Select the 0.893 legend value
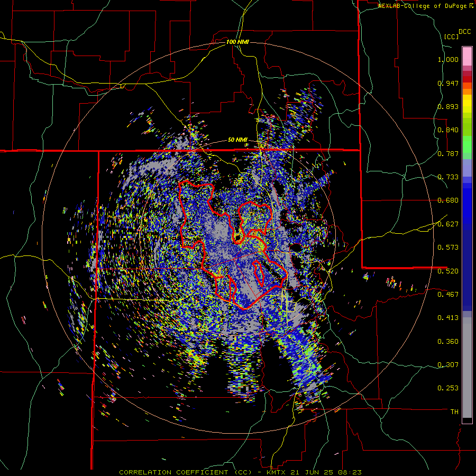 tap(448, 106)
